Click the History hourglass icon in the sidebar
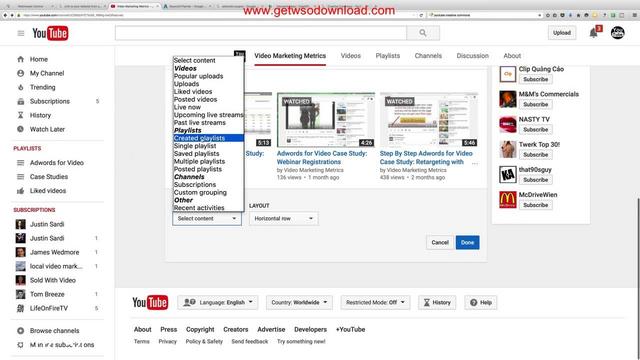The width and height of the screenshot is (640, 360). [20, 115]
